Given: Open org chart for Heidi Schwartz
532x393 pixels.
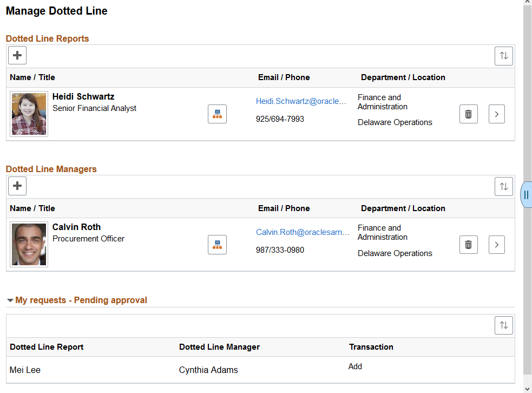Looking at the screenshot, I should click(x=217, y=114).
